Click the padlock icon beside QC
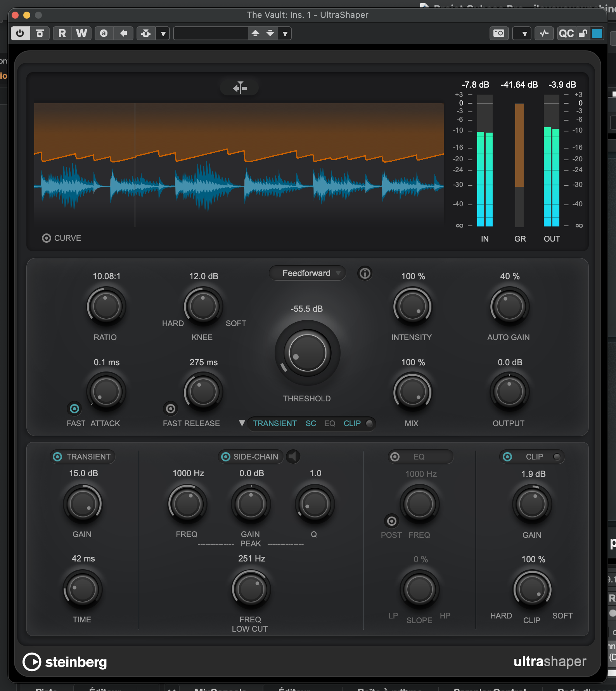The height and width of the screenshot is (691, 616). click(x=583, y=33)
